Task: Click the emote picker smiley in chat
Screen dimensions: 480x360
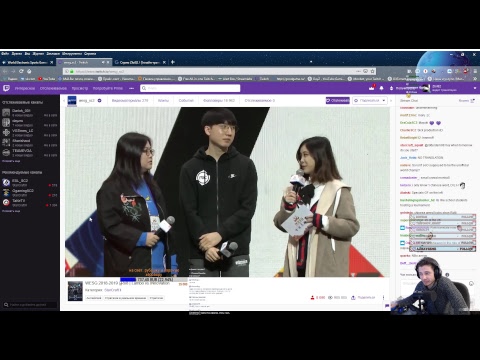Action: [x=471, y=283]
